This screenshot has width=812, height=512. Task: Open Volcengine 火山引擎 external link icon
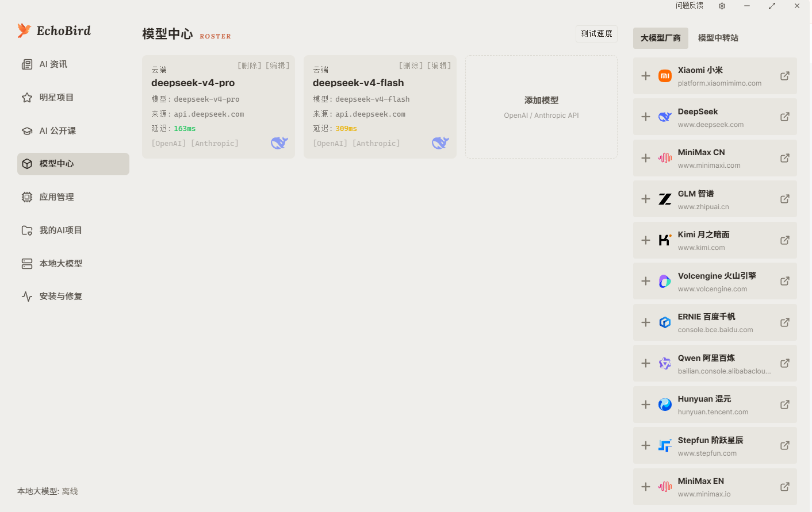[x=785, y=281]
